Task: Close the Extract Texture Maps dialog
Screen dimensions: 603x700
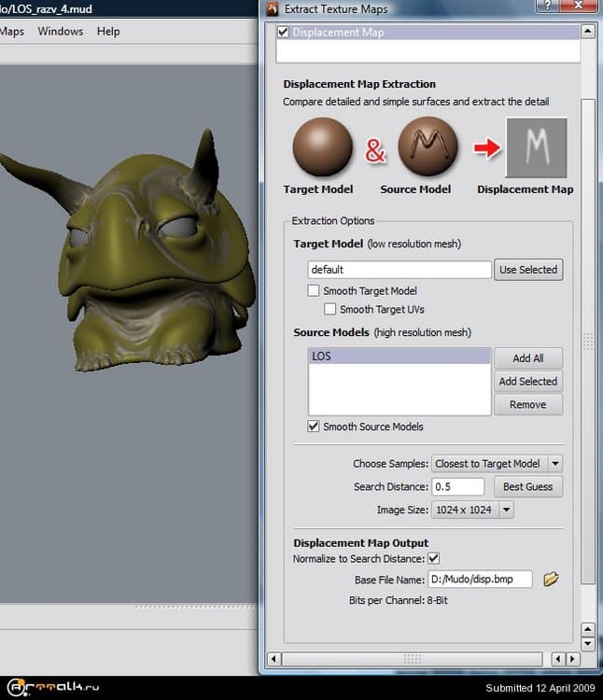Action: [579, 6]
